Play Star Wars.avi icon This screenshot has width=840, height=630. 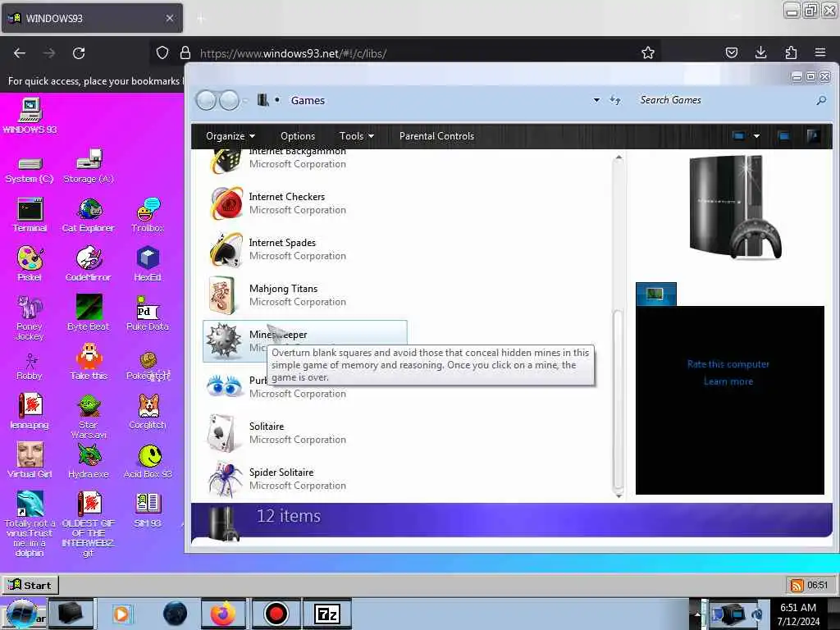point(89,416)
